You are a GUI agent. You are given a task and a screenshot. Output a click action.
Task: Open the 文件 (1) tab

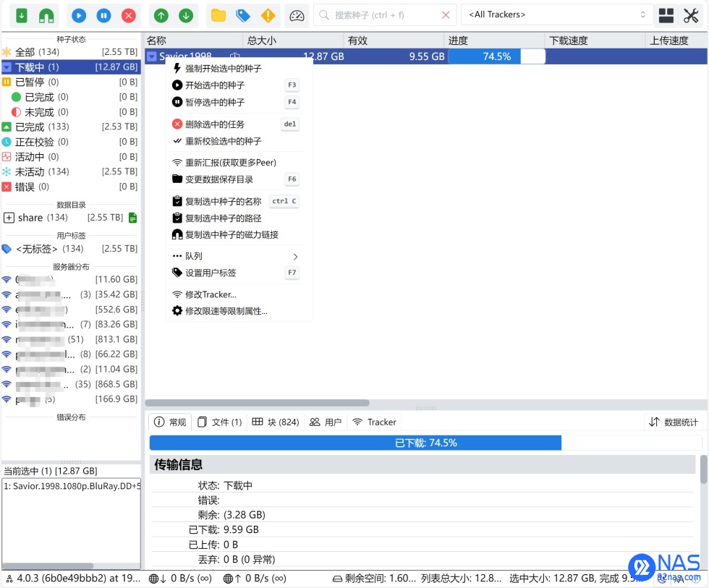[x=220, y=422]
